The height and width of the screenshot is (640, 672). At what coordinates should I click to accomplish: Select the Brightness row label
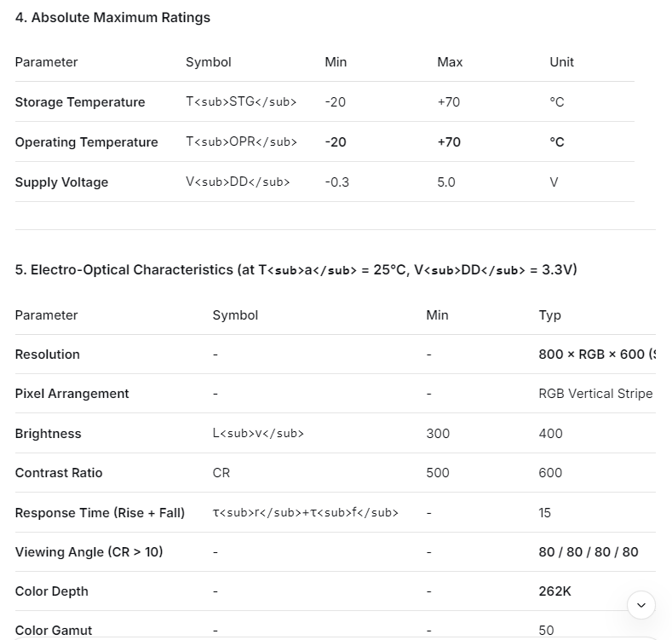coord(49,434)
